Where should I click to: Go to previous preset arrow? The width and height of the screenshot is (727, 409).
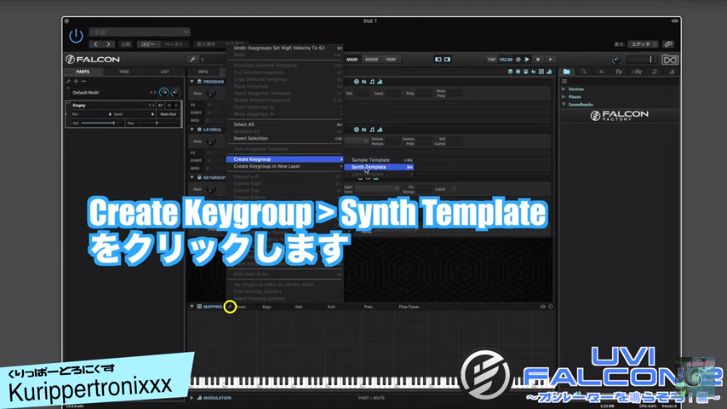pyautogui.click(x=96, y=45)
